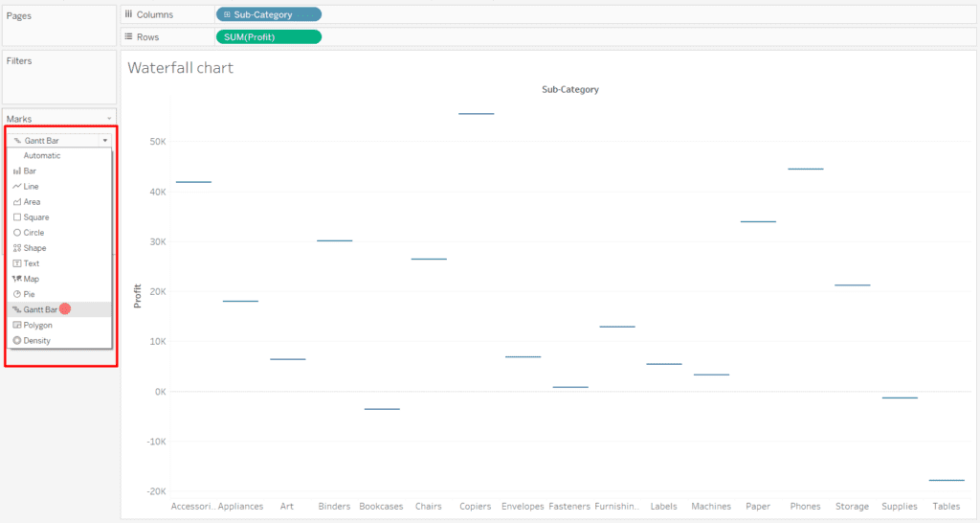Expand the Marks card menu arrow
Viewport: 980px width, 523px height.
pyautogui.click(x=109, y=119)
